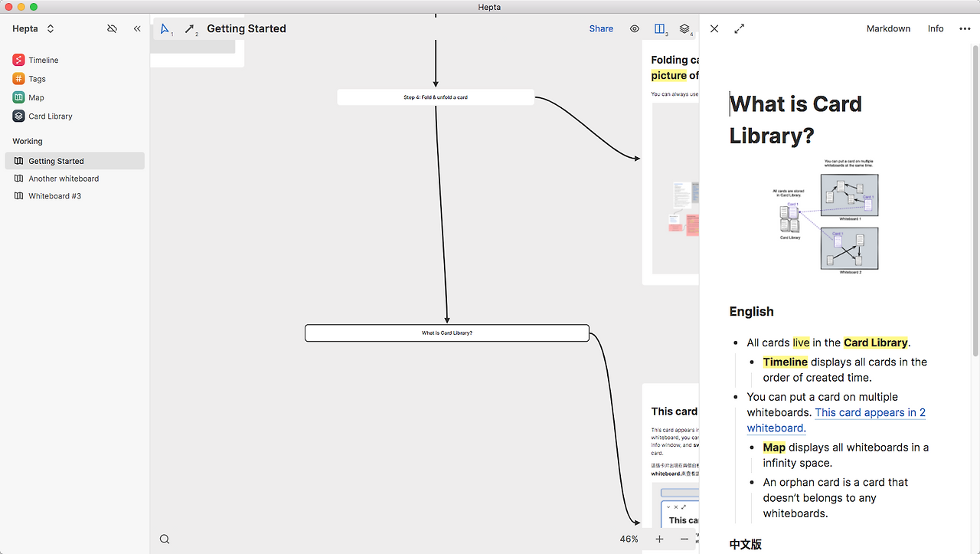The width and height of the screenshot is (980, 554).
Task: Click the English subheading in card panel
Action: click(x=751, y=312)
